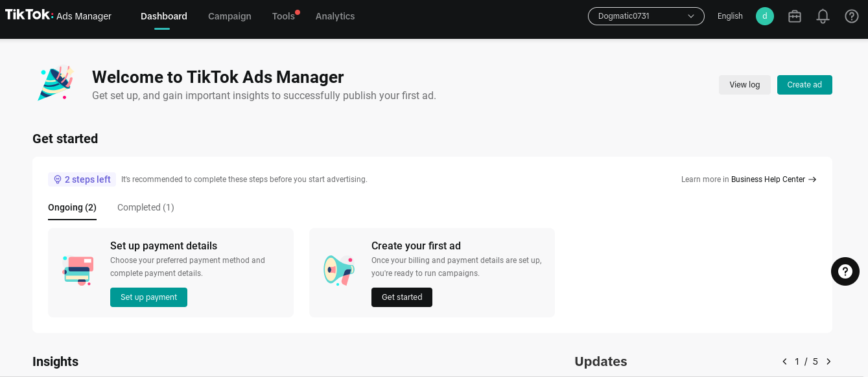Click the megaphone illustration icon
Screen dimensions: 868x377
pyautogui.click(x=339, y=270)
